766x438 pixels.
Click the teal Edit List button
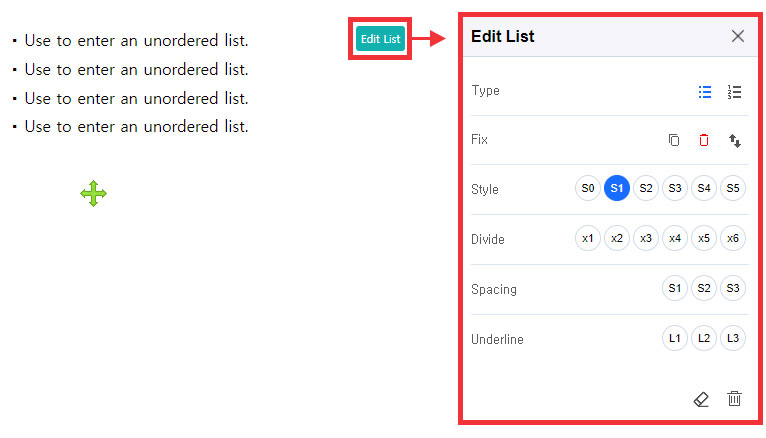380,39
